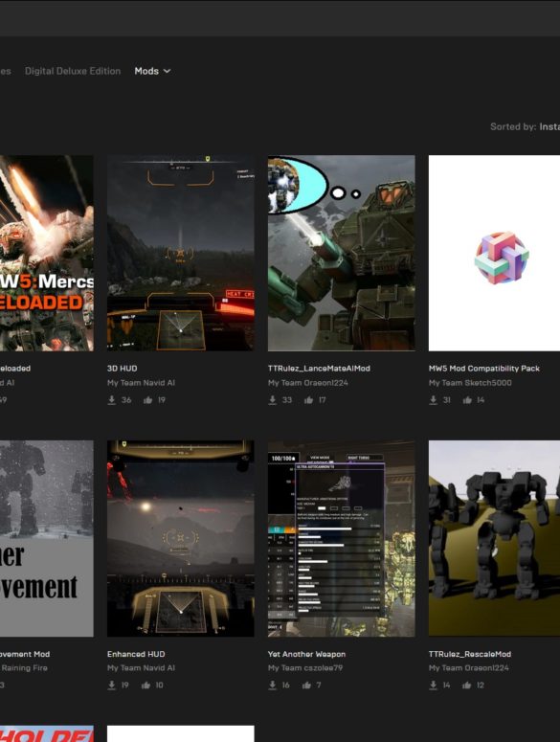Open the 3D HUD mod title link
Image resolution: width=560 pixels, height=742 pixels.
pyautogui.click(x=122, y=369)
